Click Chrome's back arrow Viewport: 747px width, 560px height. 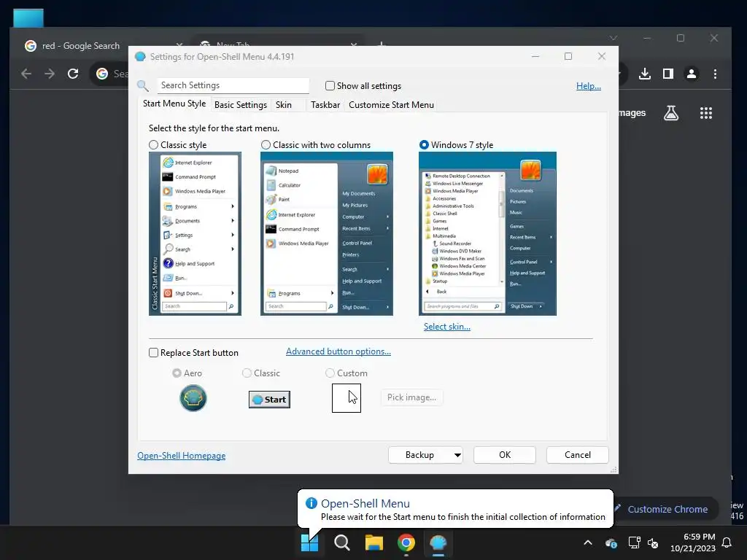26,74
